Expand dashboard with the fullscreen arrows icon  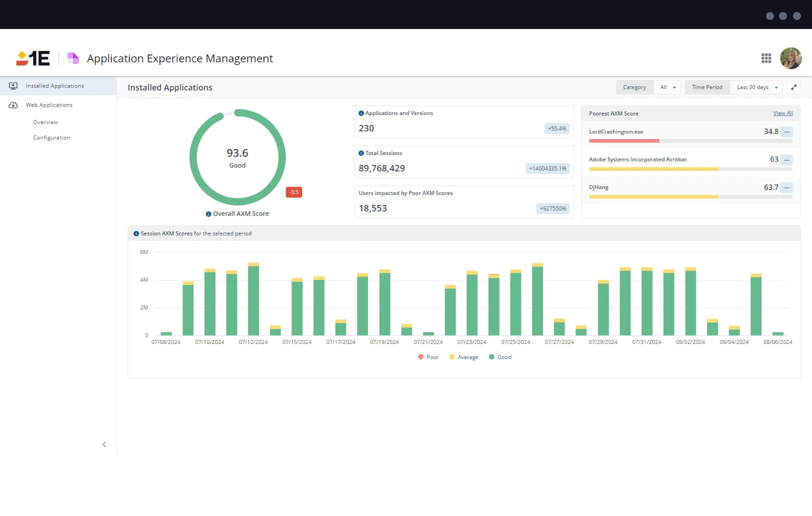793,87
